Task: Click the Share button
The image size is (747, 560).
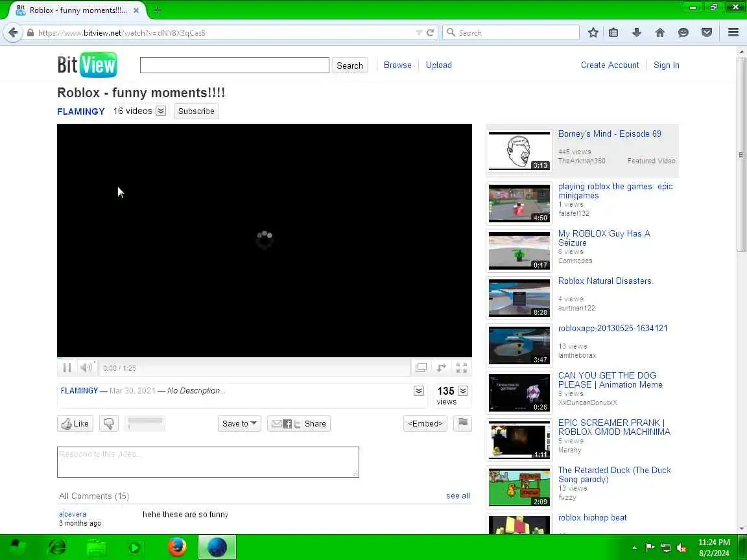Action: (299, 423)
